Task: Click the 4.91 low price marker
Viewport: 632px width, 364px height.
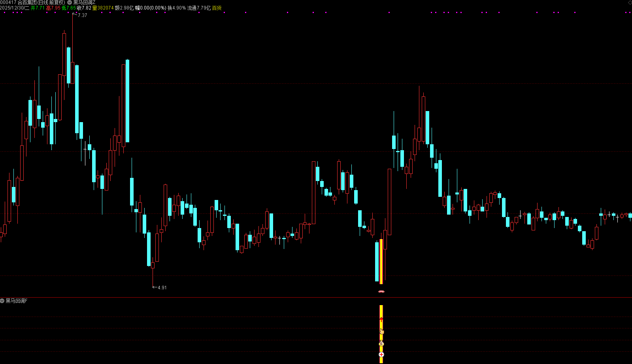Action: click(162, 288)
